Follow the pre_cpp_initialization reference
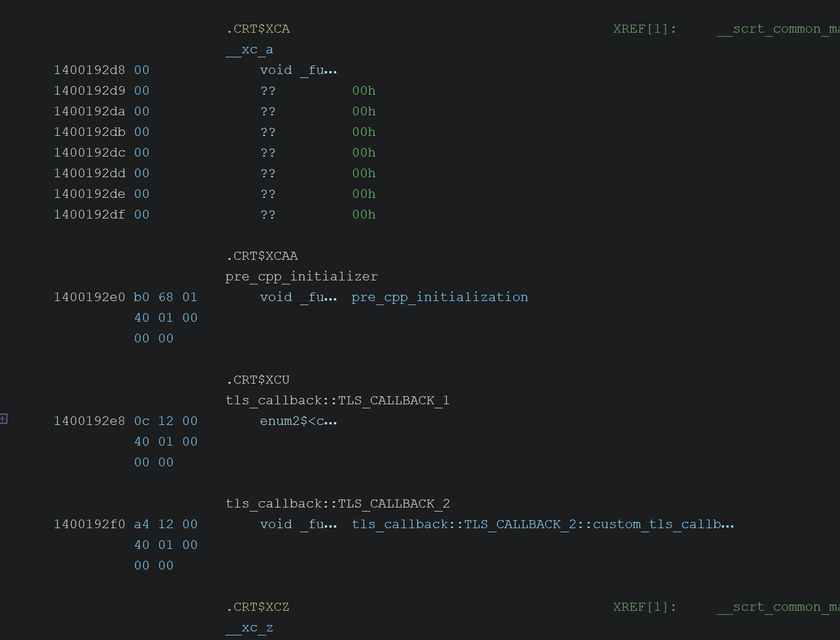This screenshot has height=640, width=840. (x=440, y=297)
